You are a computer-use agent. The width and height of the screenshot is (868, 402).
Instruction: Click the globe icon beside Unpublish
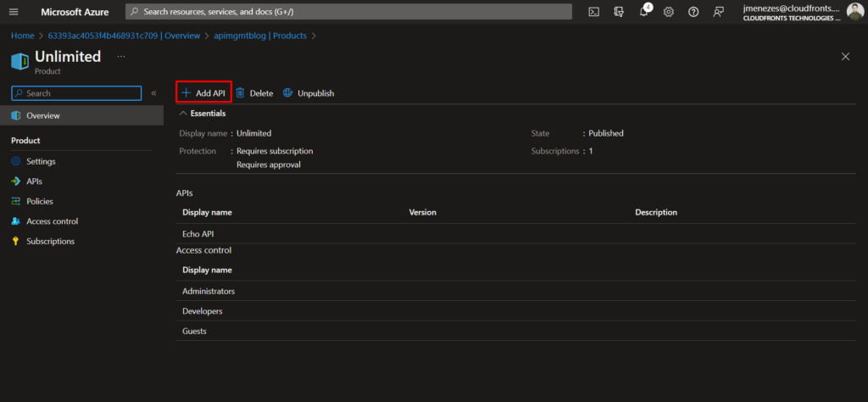pos(287,93)
